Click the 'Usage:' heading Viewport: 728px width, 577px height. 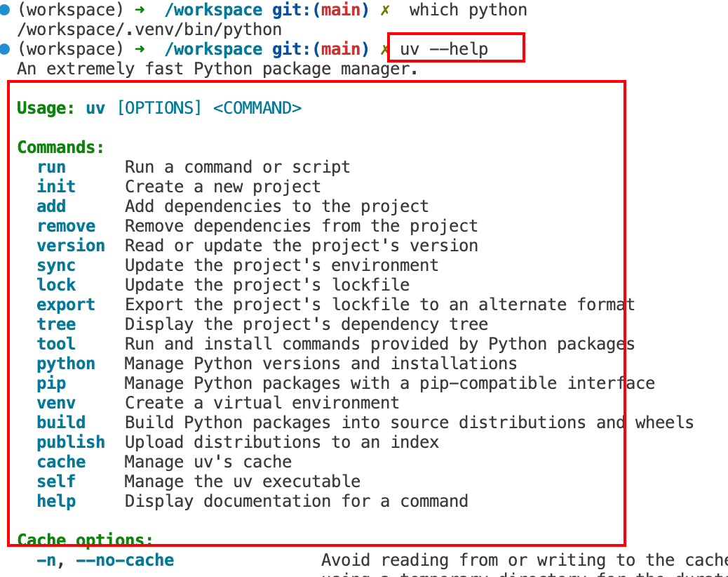[46, 108]
